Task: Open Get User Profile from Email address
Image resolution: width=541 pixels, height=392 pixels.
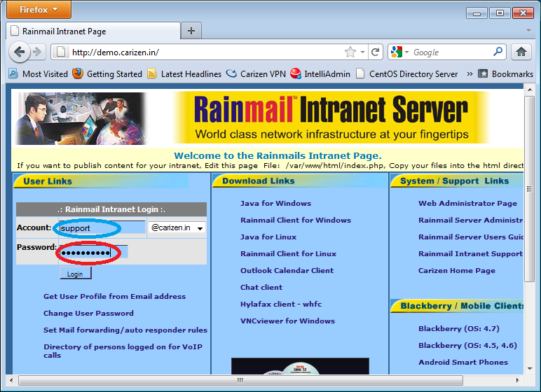Action: [x=114, y=297]
